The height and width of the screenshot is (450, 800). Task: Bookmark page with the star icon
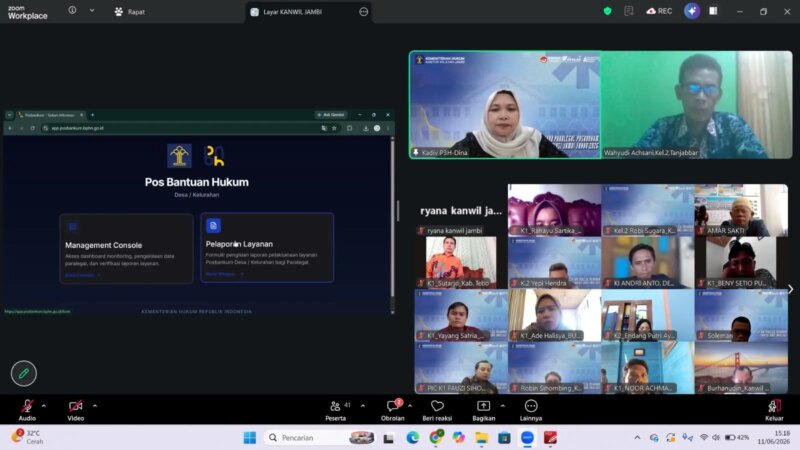(335, 128)
